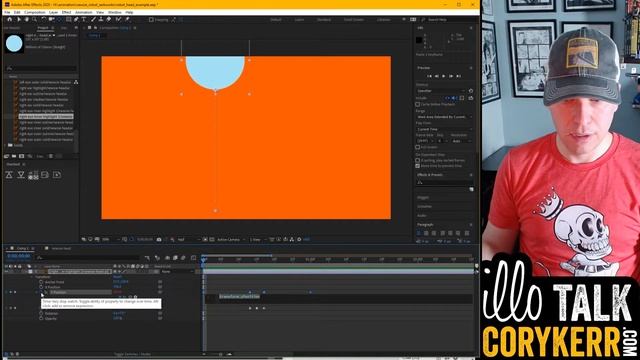Select the Home icon in the toolbar
This screenshot has width=640, height=360.
click(x=9, y=19)
